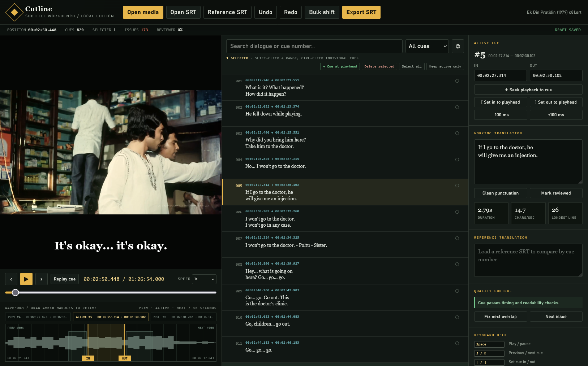Screen dimensions: 588x366
Task: Click in the reference translation text box
Action: (528, 260)
